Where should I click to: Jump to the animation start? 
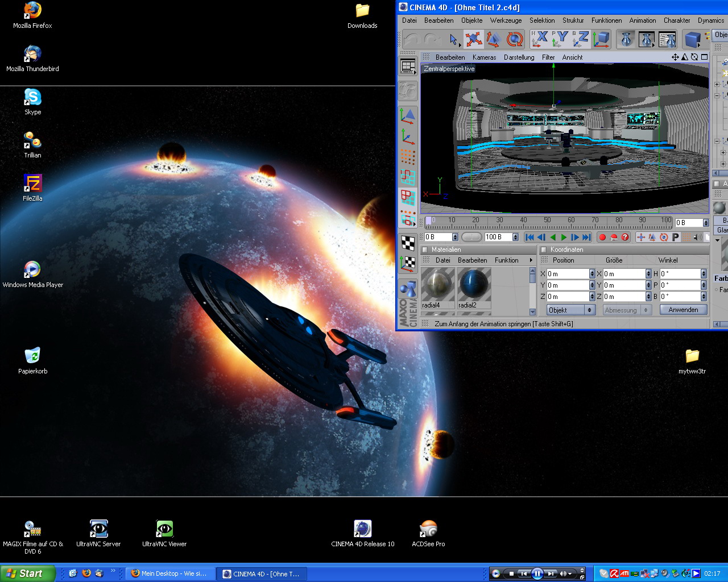pyautogui.click(x=530, y=237)
